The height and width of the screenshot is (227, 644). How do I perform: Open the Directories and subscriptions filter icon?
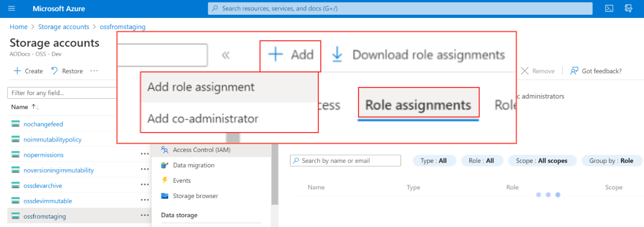coord(628,8)
